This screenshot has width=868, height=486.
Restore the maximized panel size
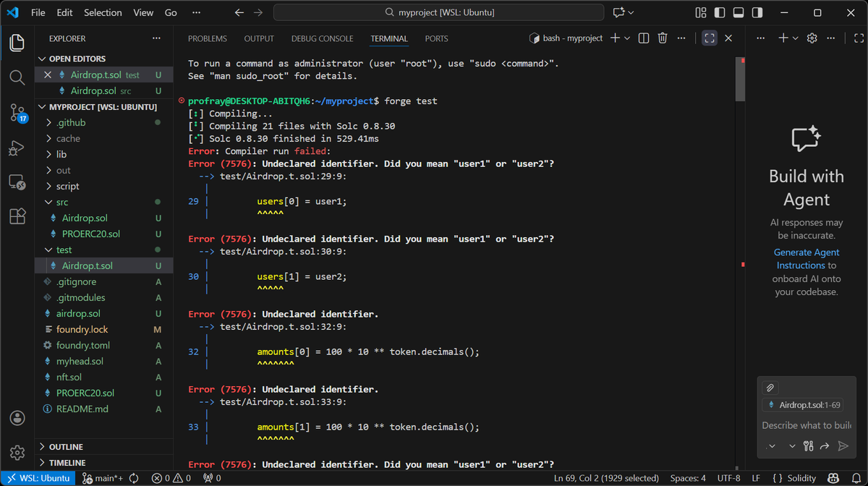click(710, 38)
